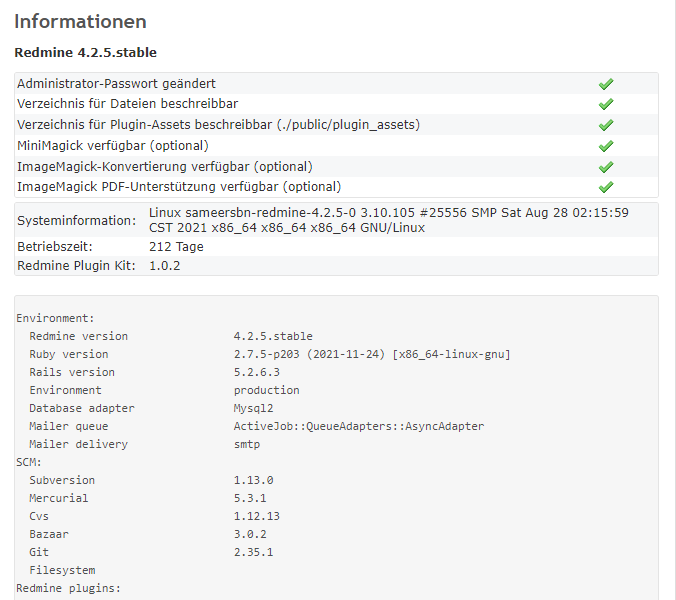Click the Mercurial label

(x=59, y=498)
